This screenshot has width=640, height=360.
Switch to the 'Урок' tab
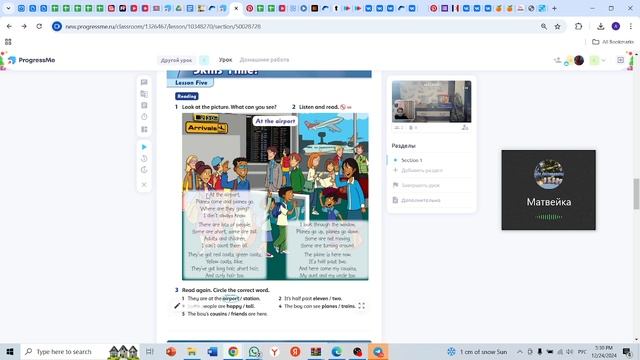(225, 60)
